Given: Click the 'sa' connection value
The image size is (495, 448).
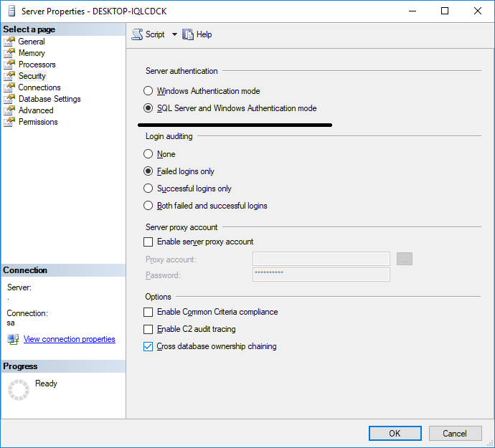Looking at the screenshot, I should 11,323.
